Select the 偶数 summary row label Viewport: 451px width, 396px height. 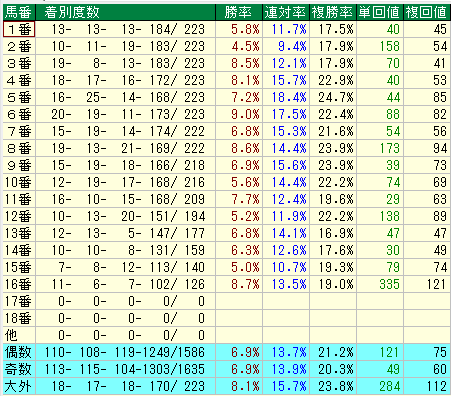point(19,352)
